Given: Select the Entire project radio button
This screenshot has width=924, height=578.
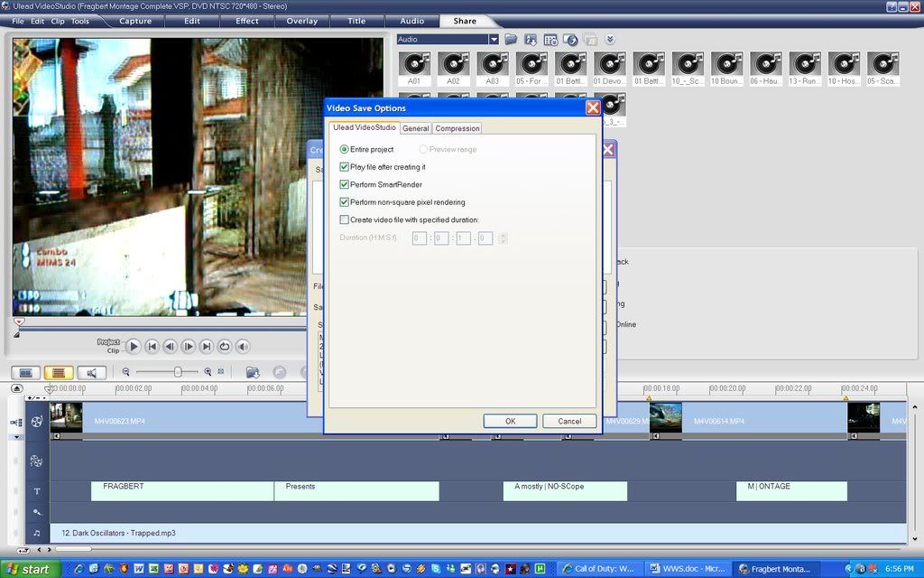Looking at the screenshot, I should pyautogui.click(x=344, y=149).
